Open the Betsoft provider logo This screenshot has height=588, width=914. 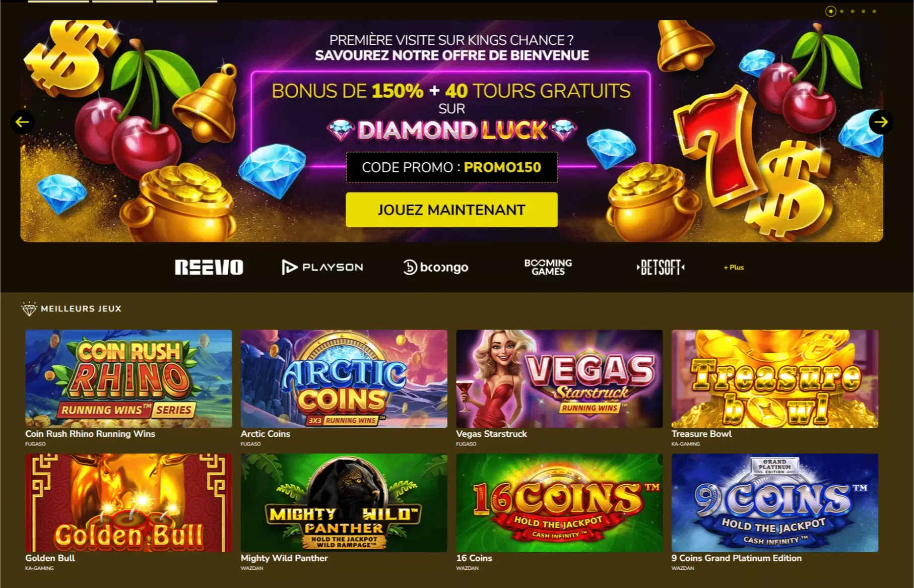click(661, 267)
